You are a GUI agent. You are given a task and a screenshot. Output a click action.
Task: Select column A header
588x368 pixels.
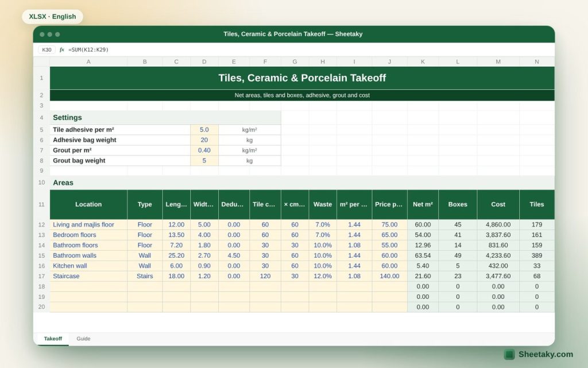coord(88,62)
